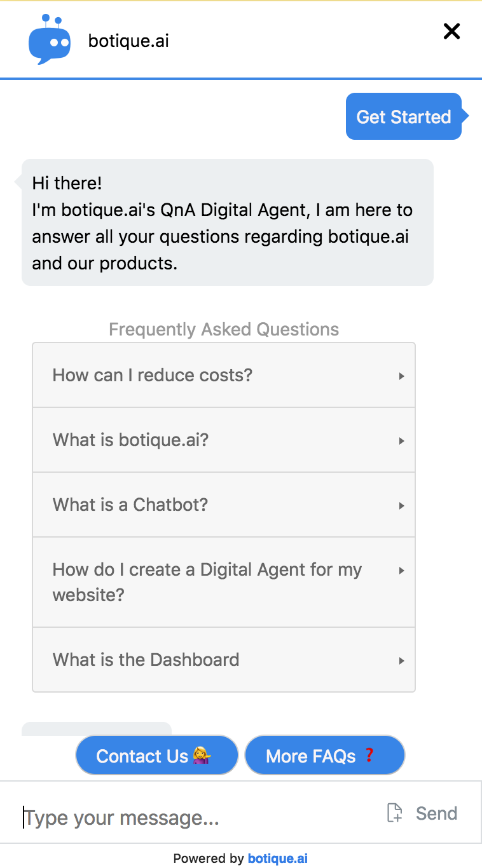
Task: Open arrow beside 'What is a Chatbot?'
Action: pyautogui.click(x=401, y=506)
